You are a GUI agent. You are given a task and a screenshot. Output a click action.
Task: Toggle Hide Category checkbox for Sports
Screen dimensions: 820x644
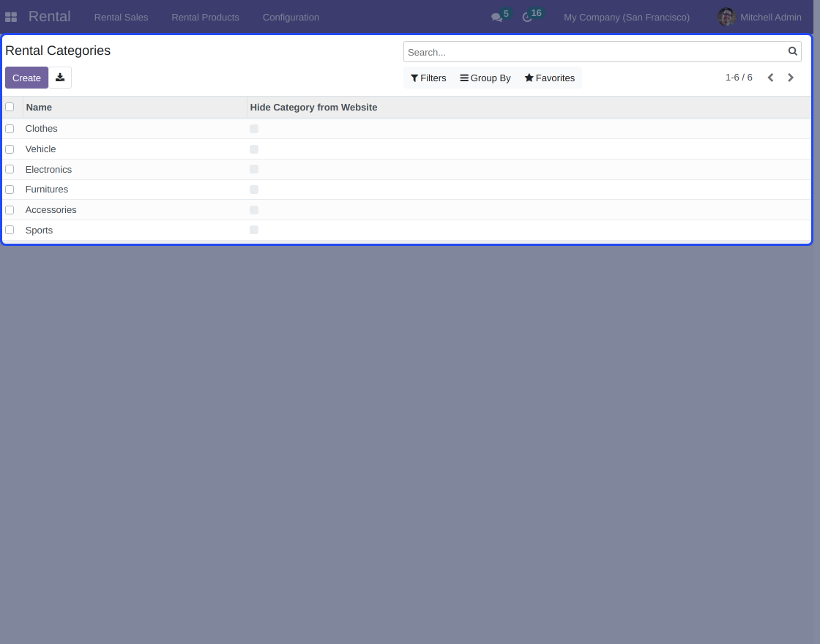pyautogui.click(x=254, y=230)
